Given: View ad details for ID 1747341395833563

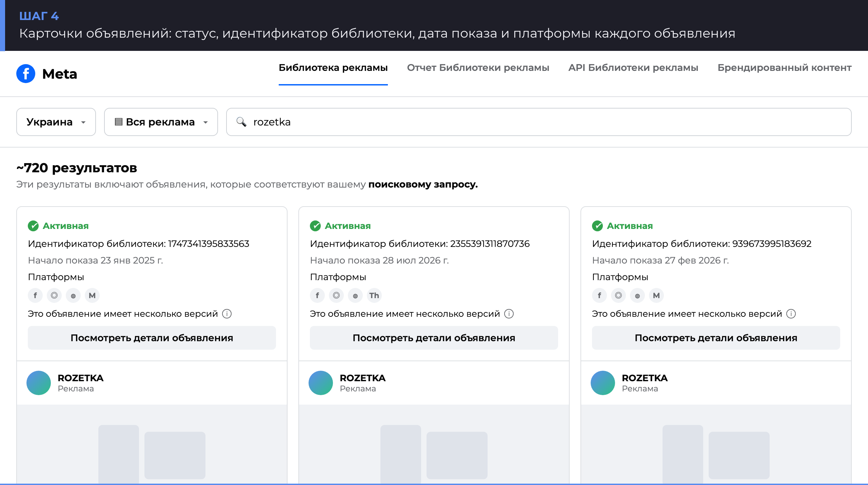Looking at the screenshot, I should pos(152,338).
